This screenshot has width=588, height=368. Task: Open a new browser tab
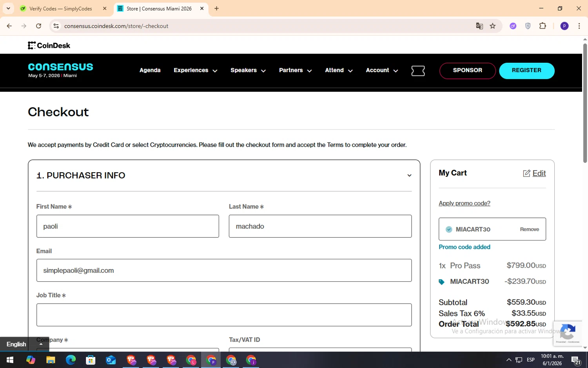tap(216, 8)
